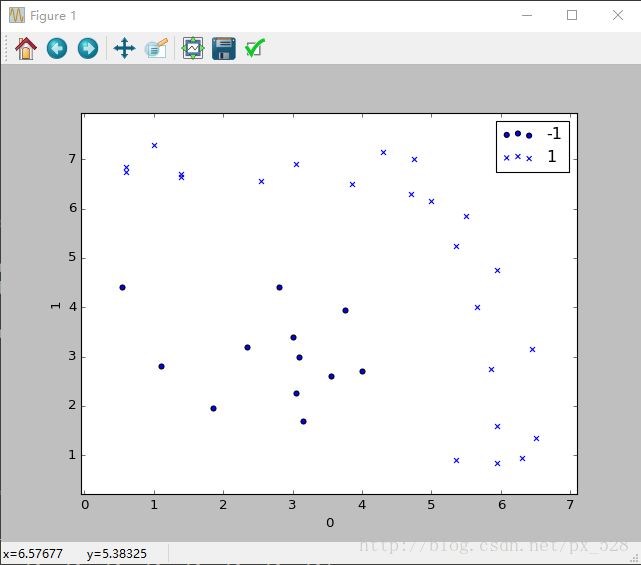641x565 pixels.
Task: Open the Edit axis parameters checkmark tool
Action: [x=255, y=48]
